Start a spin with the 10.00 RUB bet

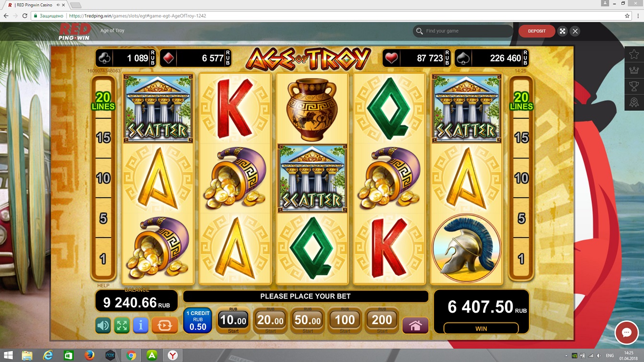tap(233, 320)
